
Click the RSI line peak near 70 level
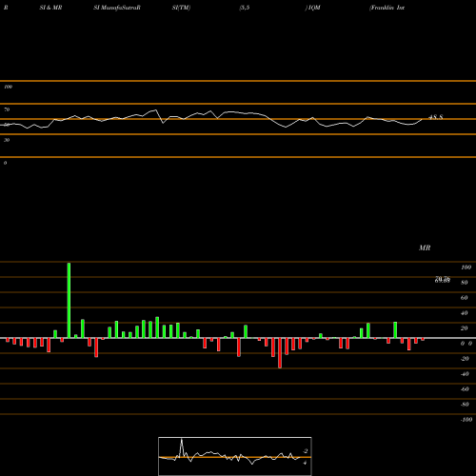tap(155, 110)
